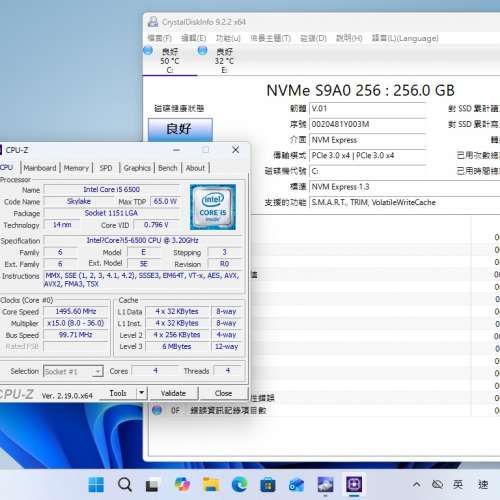Click the Specification value i5-6500 CPU @ 3.20GHz

pos(143,240)
